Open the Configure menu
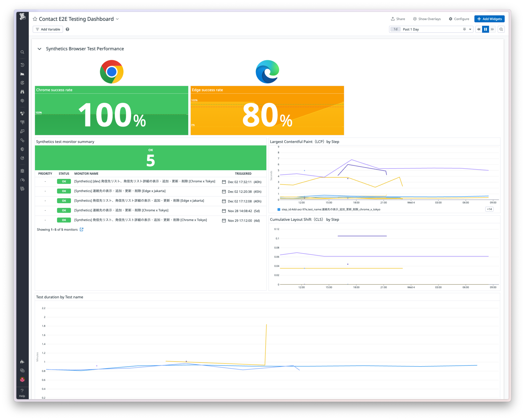Viewport: 525px width, 420px height. 459,19
